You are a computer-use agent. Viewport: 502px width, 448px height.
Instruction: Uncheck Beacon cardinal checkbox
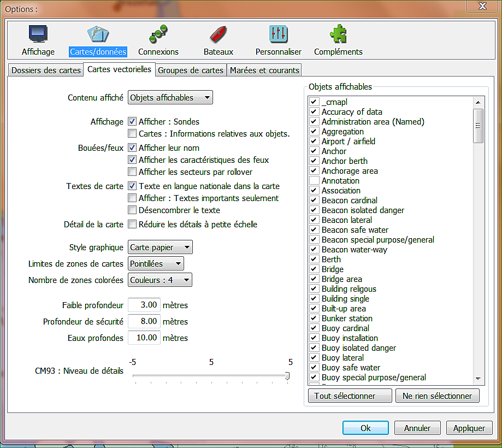tap(314, 200)
